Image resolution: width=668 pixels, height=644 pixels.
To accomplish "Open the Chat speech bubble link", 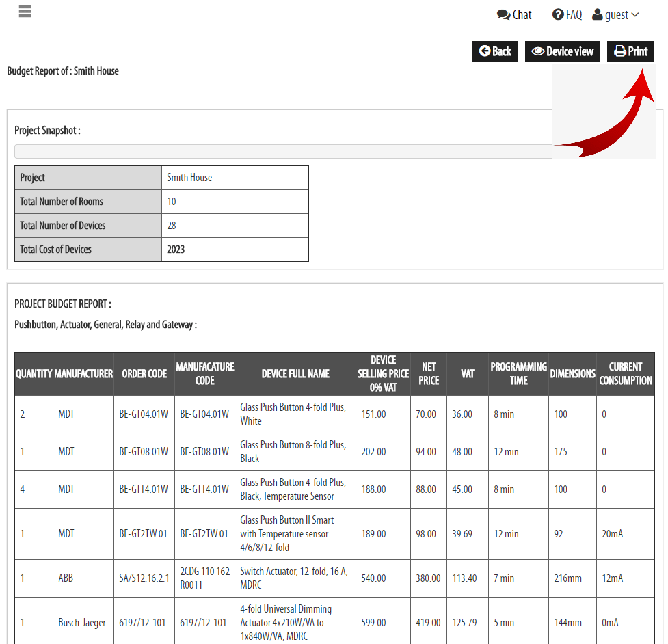I will coord(514,15).
